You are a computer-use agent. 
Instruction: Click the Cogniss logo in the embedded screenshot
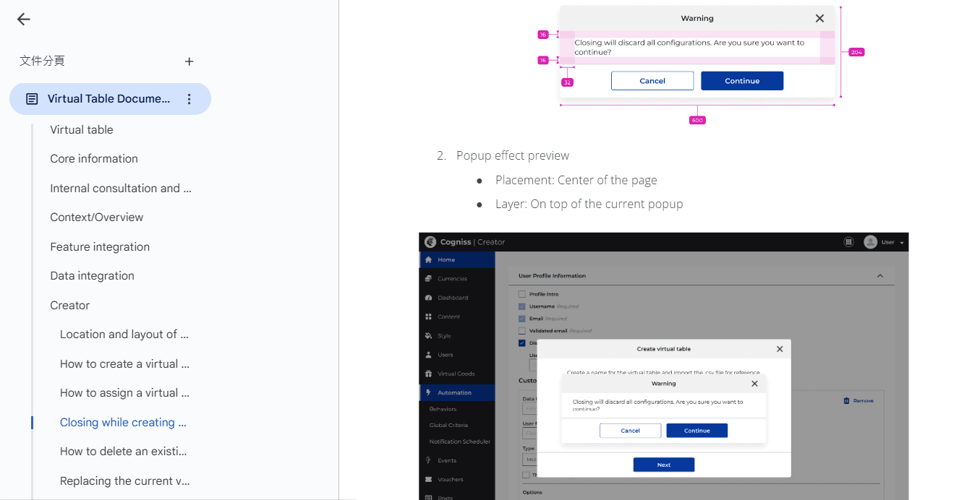[x=431, y=242]
